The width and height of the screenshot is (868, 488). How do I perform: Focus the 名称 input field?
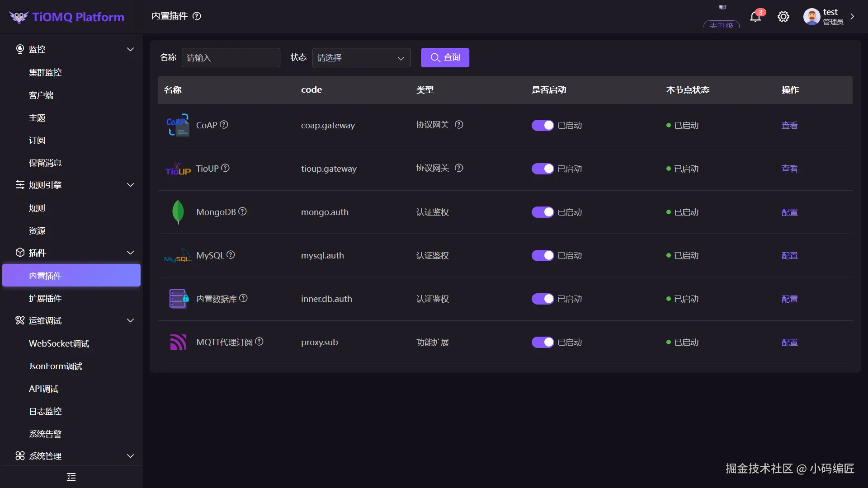tap(231, 58)
